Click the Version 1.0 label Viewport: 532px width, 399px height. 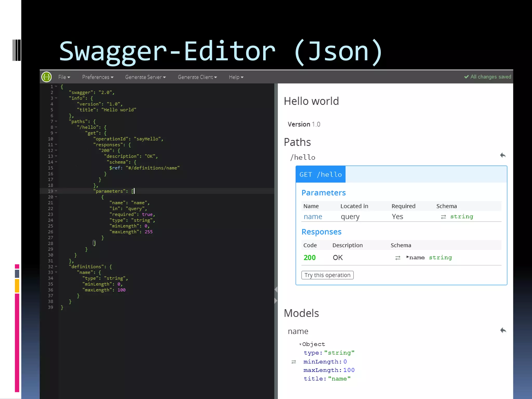tap(304, 124)
